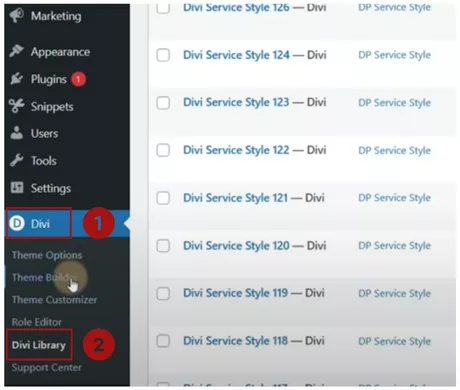Viewport: 460px width, 390px height.
Task: Click the Plugins update count badge
Action: (x=78, y=79)
